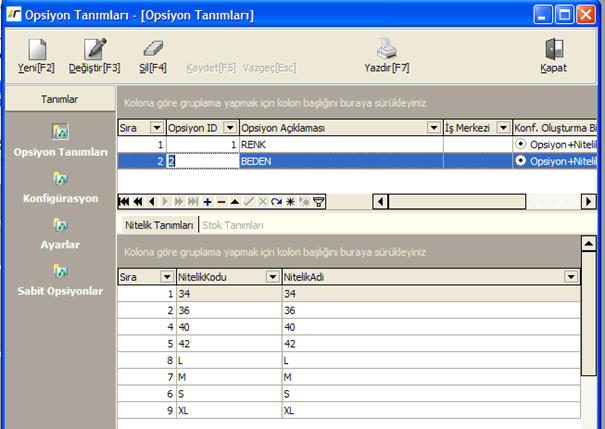This screenshot has width=605, height=429.
Task: Open NitelikAdi column filter dropdown
Action: pyautogui.click(x=571, y=277)
